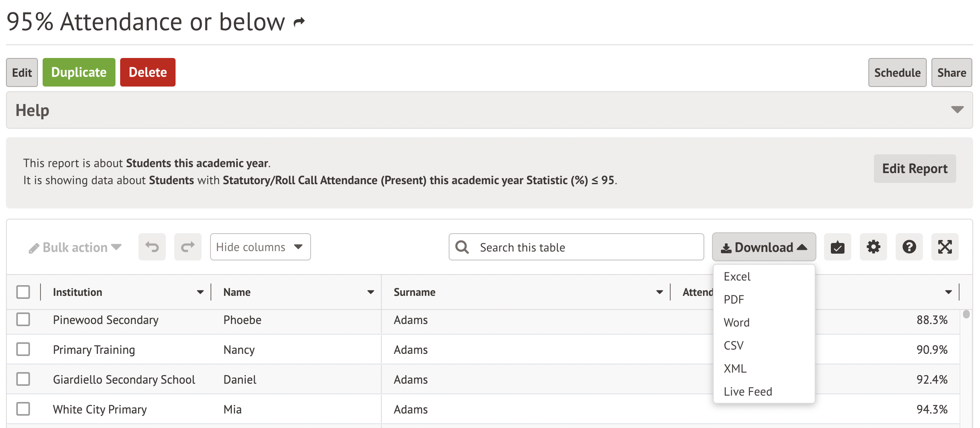Expand the Help panel
Viewport: 980px width, 428px height.
click(x=957, y=110)
